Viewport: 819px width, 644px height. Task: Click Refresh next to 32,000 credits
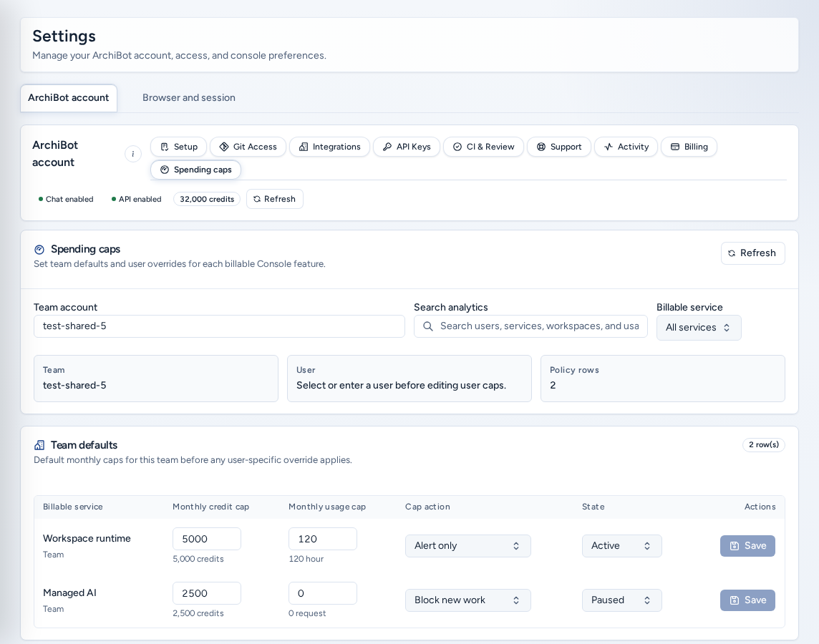coord(275,199)
